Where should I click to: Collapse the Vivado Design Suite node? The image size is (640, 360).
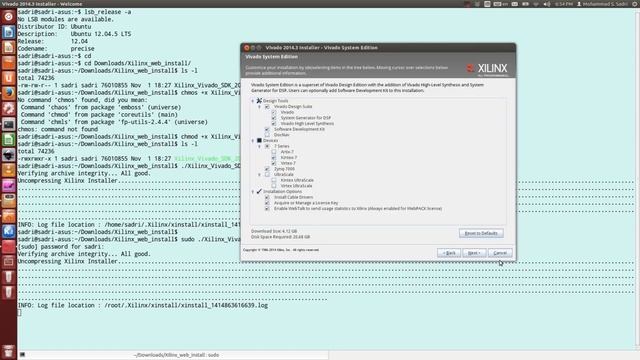coord(260,107)
